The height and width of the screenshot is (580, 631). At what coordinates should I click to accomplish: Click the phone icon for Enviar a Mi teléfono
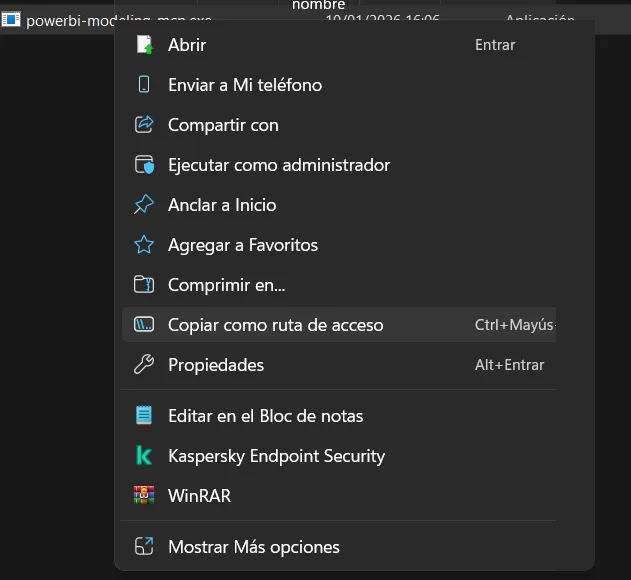point(144,85)
